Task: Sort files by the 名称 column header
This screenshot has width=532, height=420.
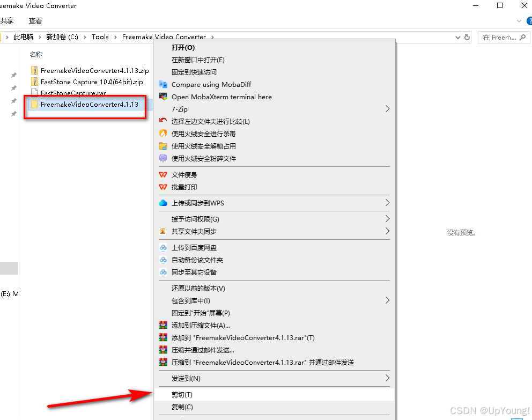Action: pyautogui.click(x=36, y=54)
